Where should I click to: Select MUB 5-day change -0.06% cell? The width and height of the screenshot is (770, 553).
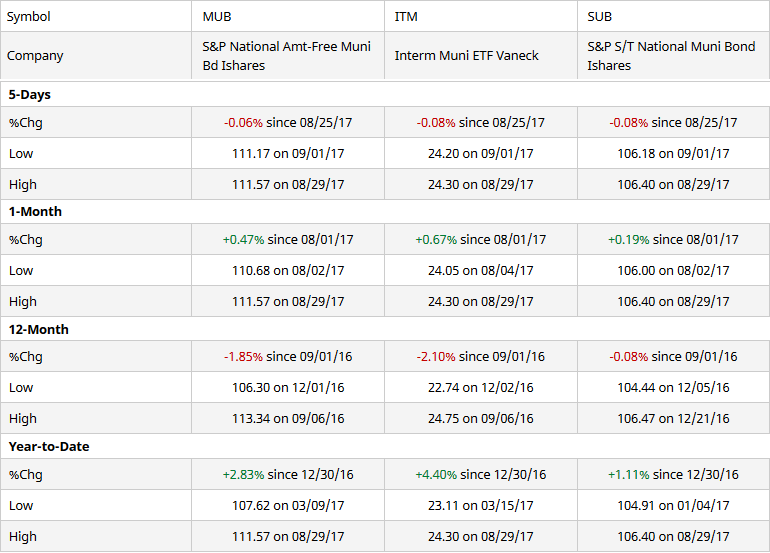coord(288,122)
